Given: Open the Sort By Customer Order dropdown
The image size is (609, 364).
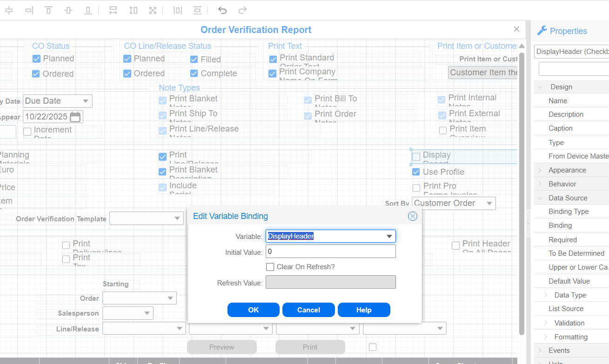Looking at the screenshot, I should [489, 203].
